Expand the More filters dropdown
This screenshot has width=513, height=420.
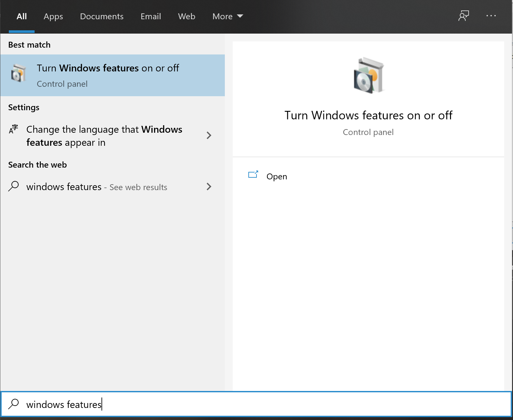228,16
